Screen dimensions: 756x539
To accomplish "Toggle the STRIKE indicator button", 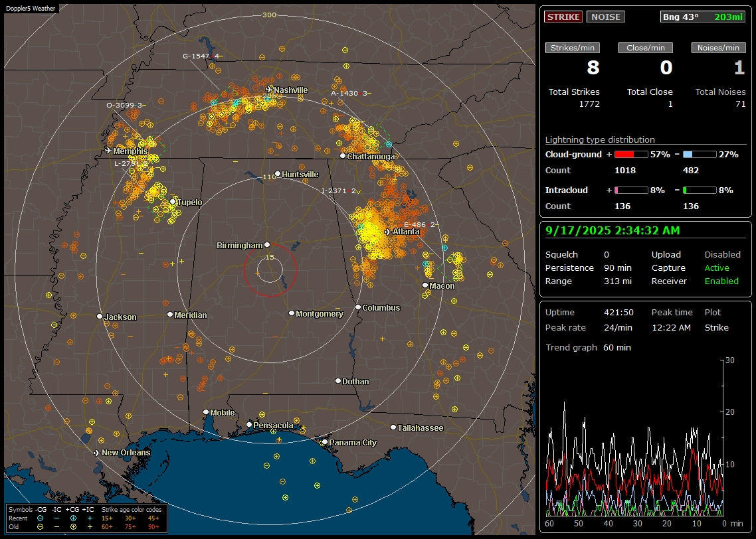I will coord(563,17).
